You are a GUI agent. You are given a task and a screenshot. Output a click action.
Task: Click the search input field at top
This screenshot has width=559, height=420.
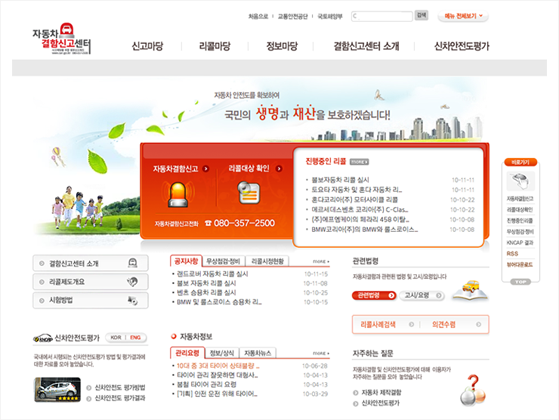click(382, 16)
